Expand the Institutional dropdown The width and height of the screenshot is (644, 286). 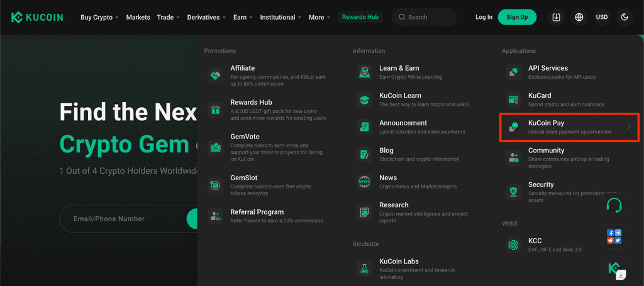[281, 17]
